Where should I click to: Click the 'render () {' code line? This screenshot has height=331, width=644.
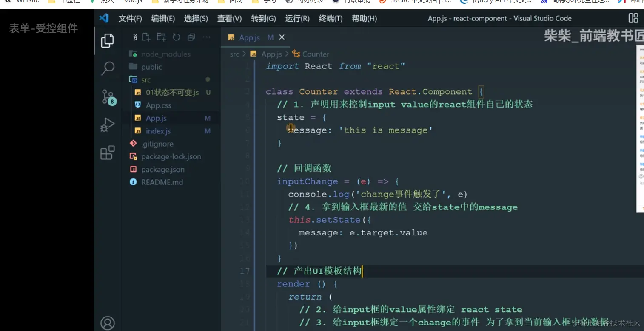307,284
